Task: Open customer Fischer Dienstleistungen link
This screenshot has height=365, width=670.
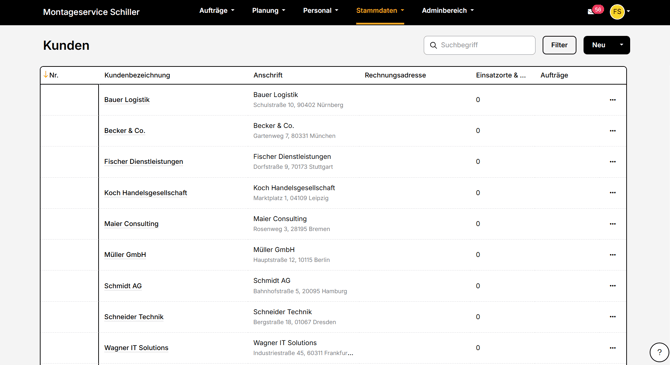Action: coord(144,162)
